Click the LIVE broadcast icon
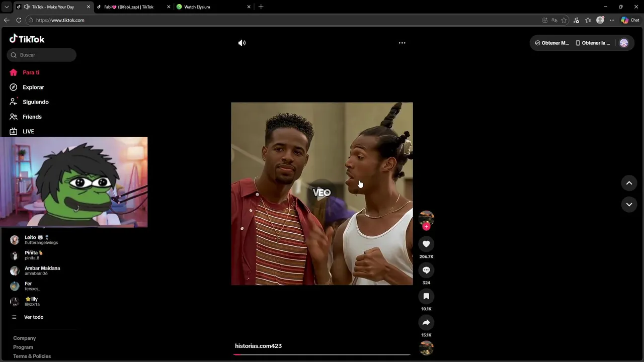The image size is (644, 362). click(x=14, y=131)
